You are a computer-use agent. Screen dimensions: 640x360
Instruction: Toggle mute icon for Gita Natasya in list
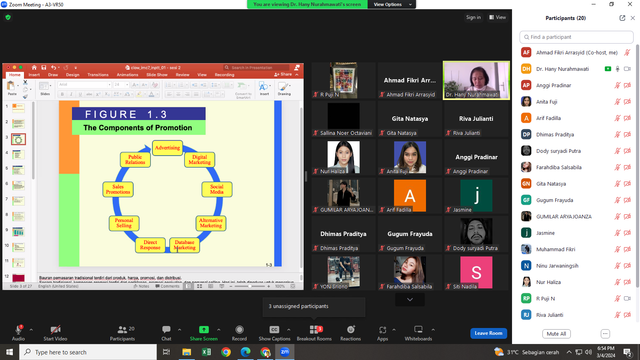coord(618,184)
